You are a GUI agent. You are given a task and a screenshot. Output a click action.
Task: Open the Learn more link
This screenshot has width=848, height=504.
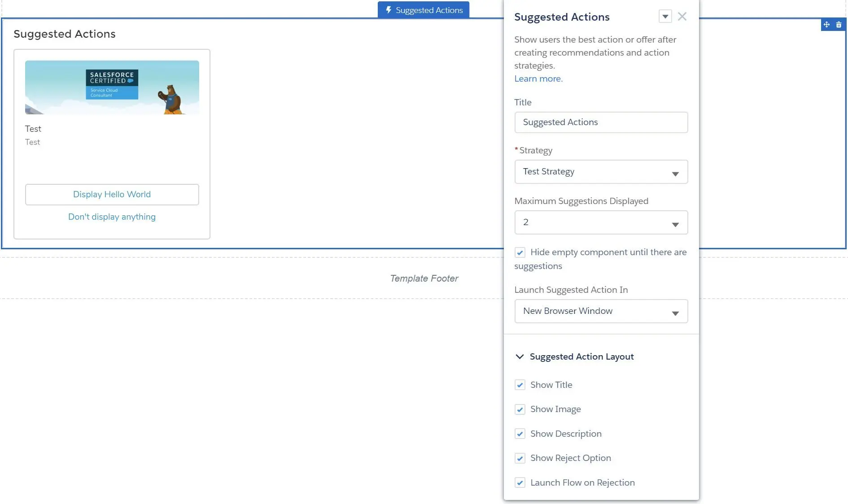coord(538,78)
